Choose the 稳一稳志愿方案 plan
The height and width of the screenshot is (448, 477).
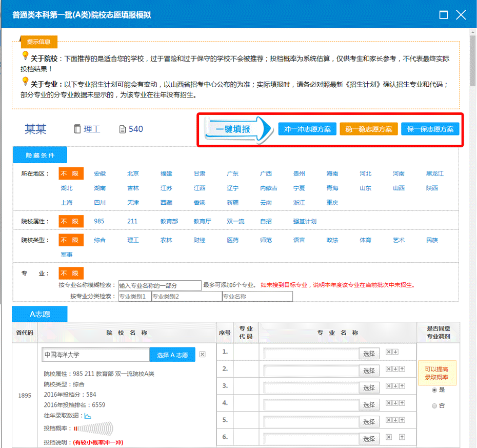coord(368,129)
